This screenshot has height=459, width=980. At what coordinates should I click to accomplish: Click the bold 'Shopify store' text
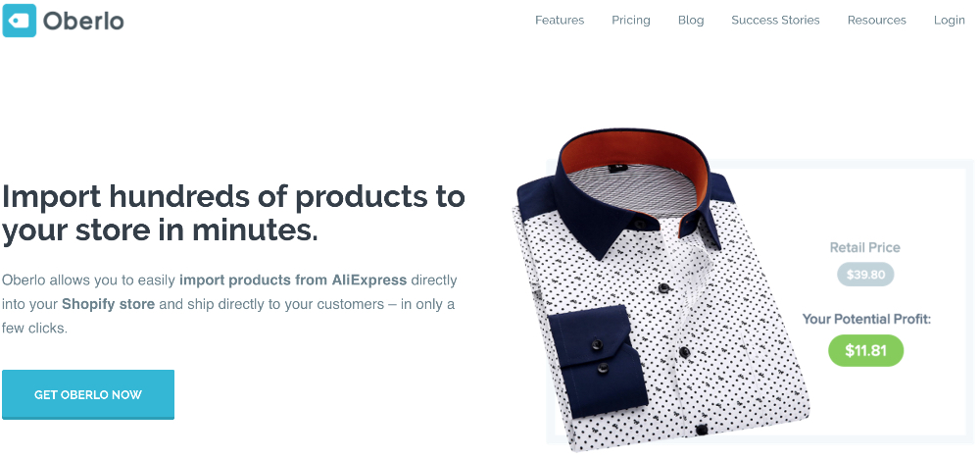[108, 304]
